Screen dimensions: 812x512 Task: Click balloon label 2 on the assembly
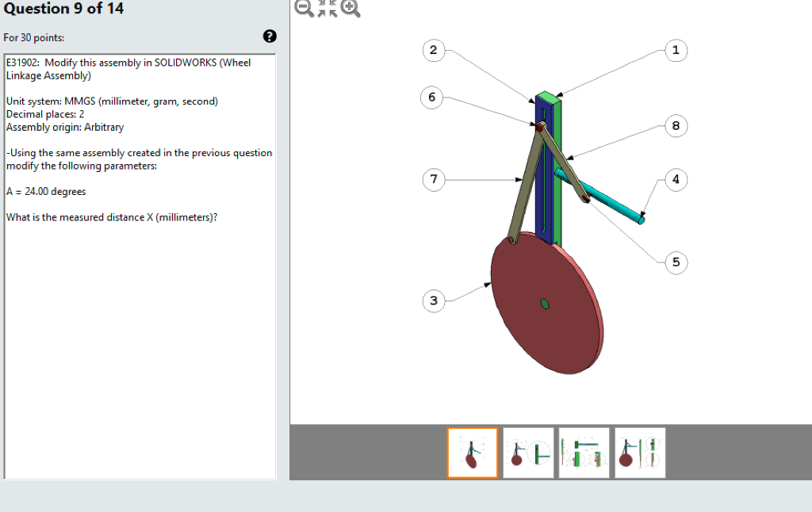[x=433, y=49]
